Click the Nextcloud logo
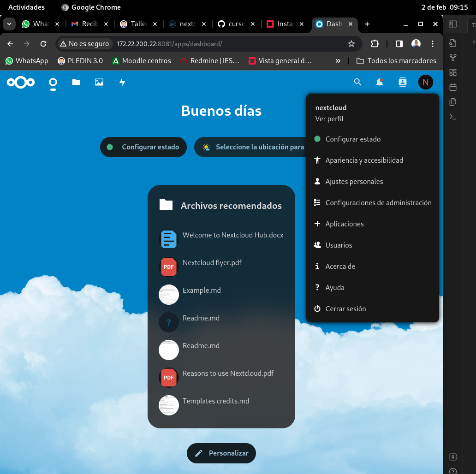476x474 pixels. click(21, 82)
